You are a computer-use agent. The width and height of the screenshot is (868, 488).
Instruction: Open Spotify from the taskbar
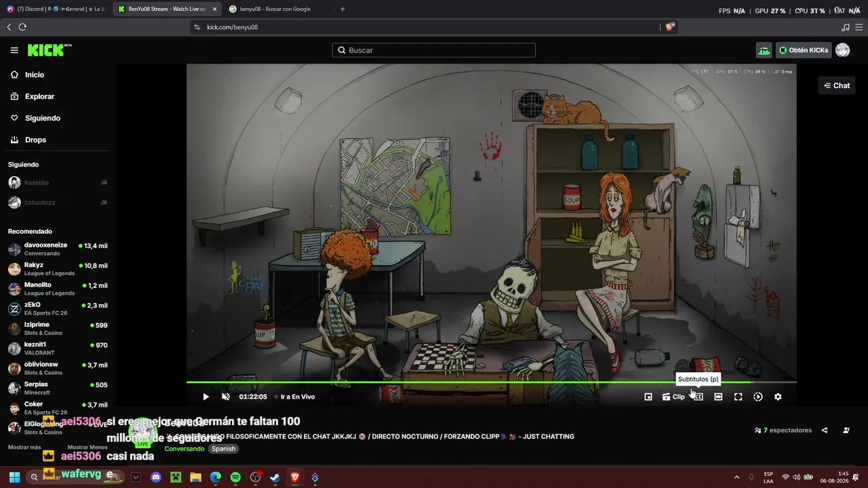point(235,477)
